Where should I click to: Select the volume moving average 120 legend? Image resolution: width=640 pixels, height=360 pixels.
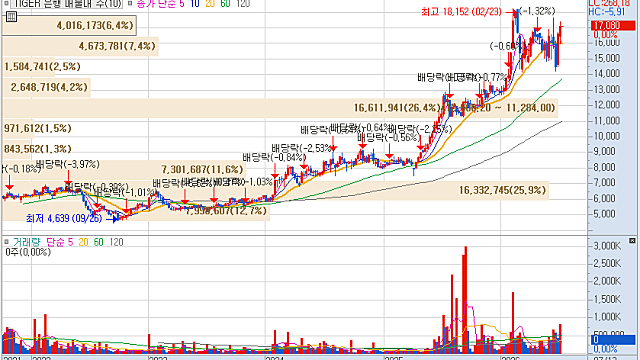(x=116, y=242)
